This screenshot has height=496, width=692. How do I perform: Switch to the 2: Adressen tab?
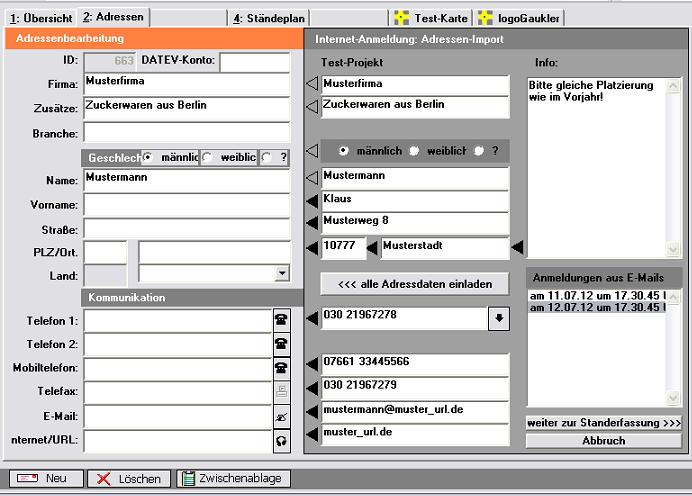113,17
